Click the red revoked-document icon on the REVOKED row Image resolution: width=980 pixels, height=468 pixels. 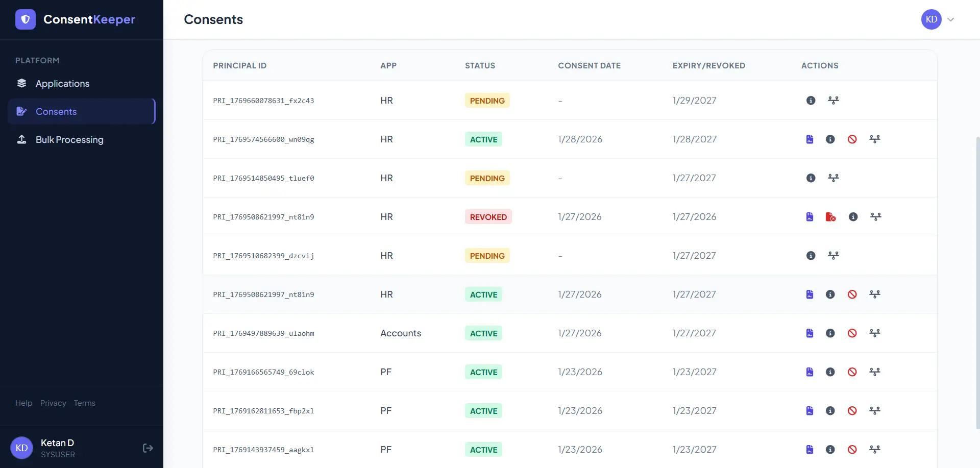[x=831, y=216]
